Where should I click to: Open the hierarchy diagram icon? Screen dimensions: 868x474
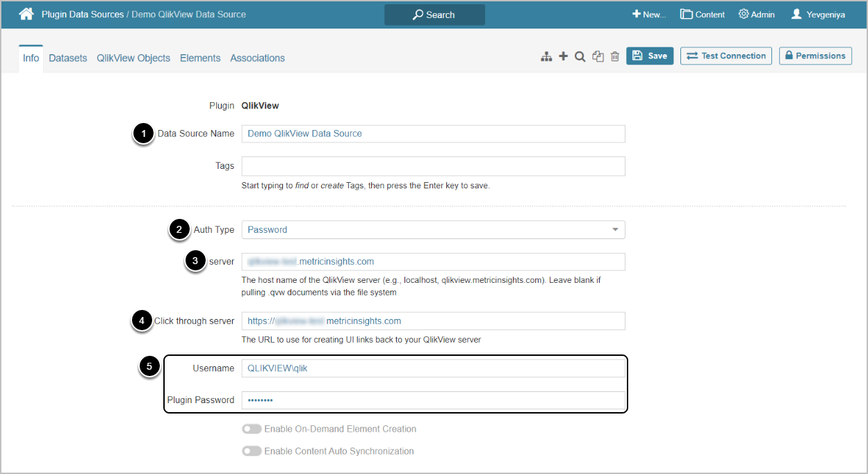(x=547, y=57)
